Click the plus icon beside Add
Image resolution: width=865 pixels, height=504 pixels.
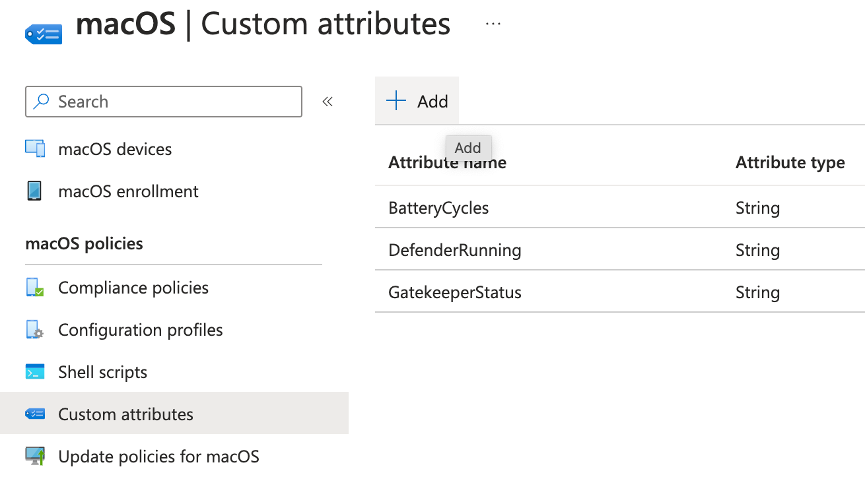coord(396,101)
